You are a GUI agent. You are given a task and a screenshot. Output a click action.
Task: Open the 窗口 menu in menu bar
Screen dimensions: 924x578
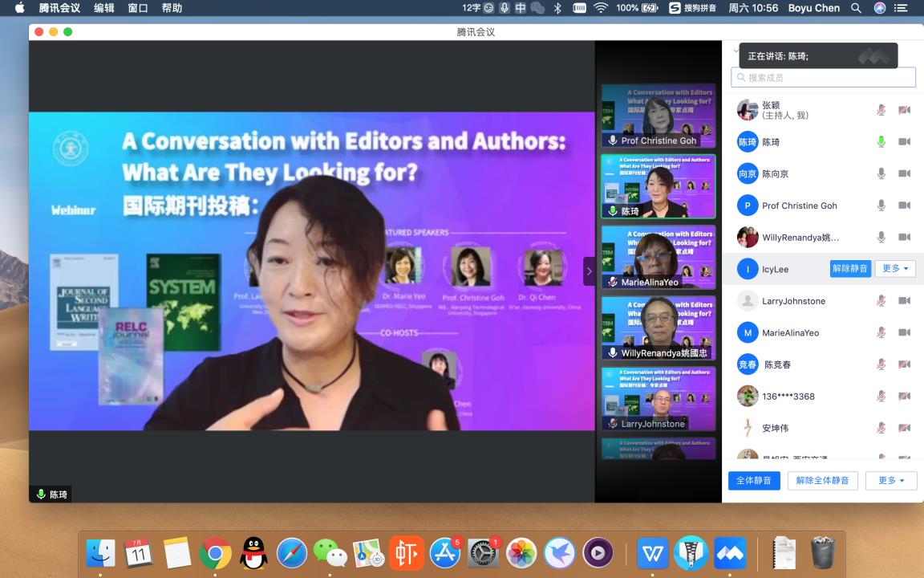tap(138, 8)
